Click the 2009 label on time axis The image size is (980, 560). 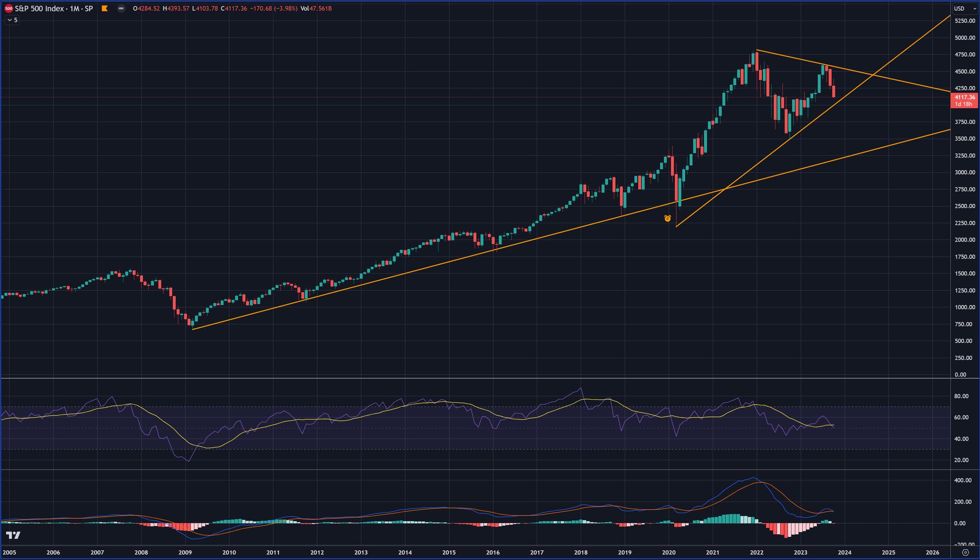[x=185, y=552]
